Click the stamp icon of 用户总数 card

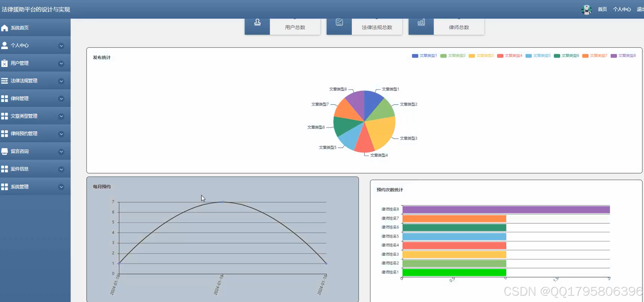point(257,22)
